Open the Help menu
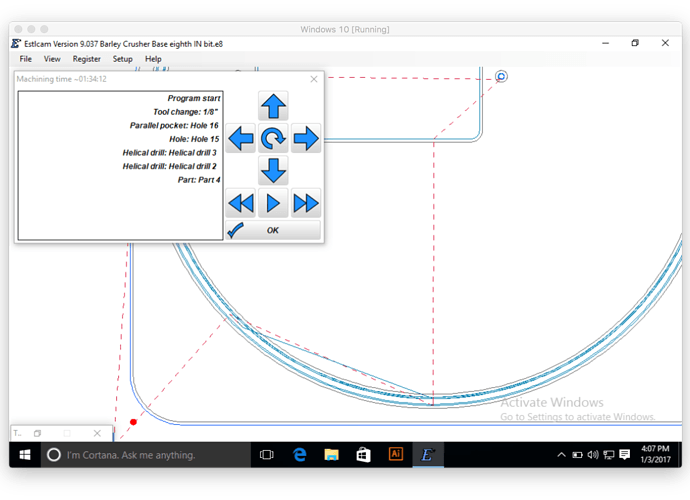The height and width of the screenshot is (500, 690). point(153,59)
